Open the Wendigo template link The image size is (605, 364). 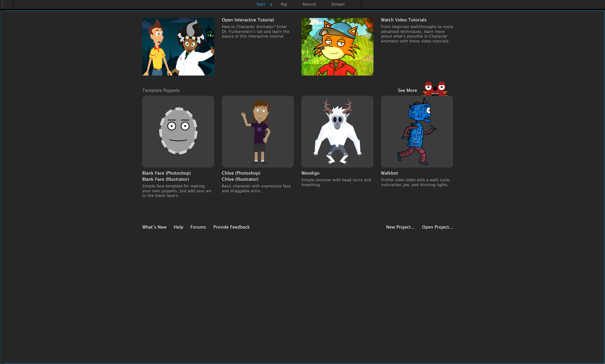(x=310, y=173)
